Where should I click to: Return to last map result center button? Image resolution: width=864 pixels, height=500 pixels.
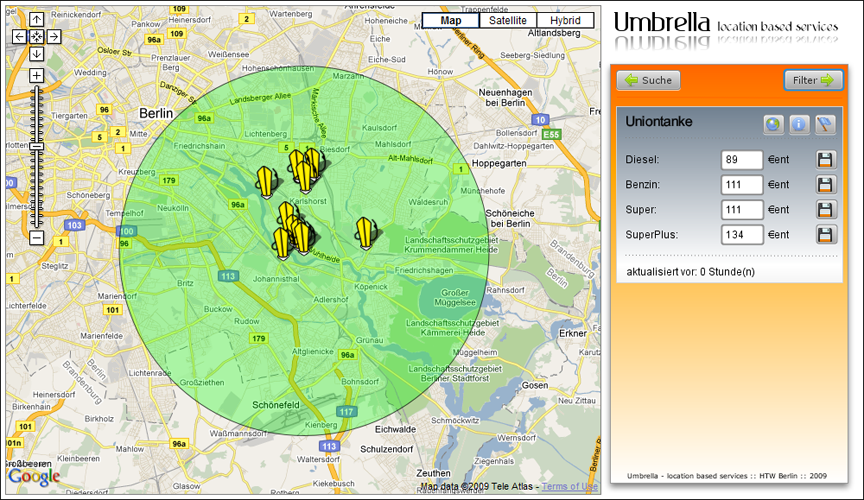point(36,37)
